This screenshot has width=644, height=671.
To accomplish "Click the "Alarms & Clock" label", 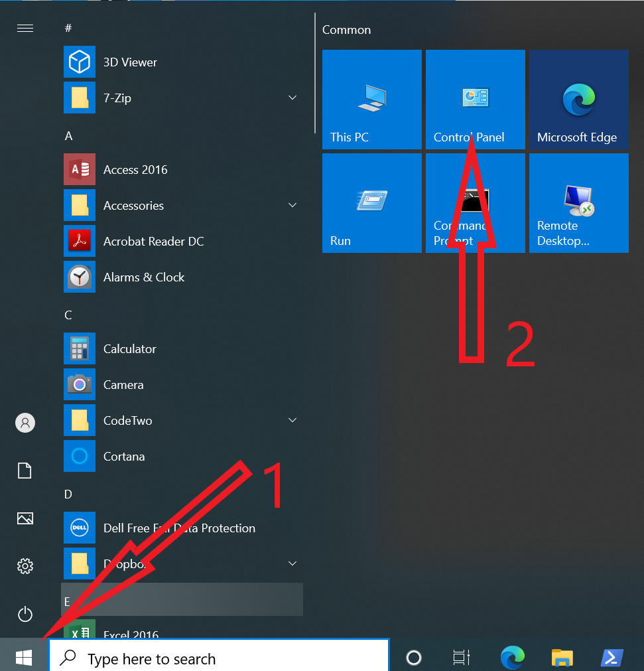I will [144, 277].
